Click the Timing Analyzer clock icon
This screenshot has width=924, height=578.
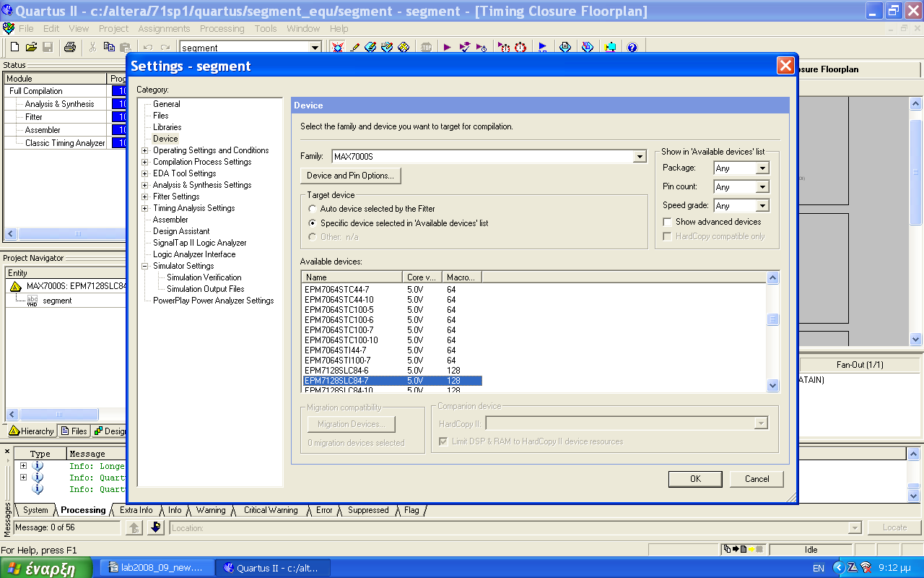pos(520,47)
